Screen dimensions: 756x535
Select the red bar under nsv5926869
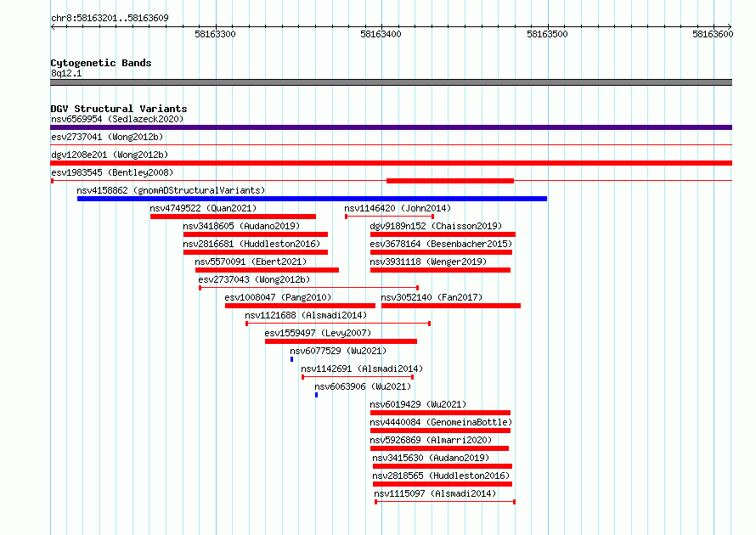[439, 448]
